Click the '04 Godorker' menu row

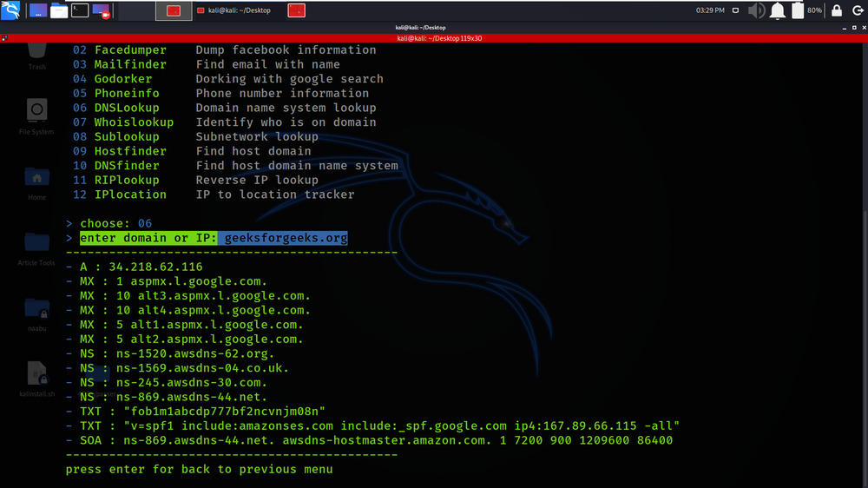coord(228,79)
